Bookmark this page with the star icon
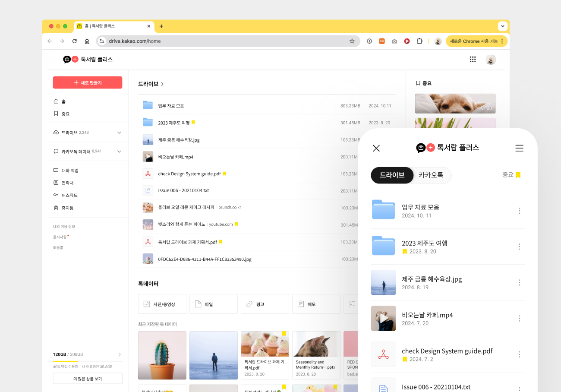 point(352,41)
